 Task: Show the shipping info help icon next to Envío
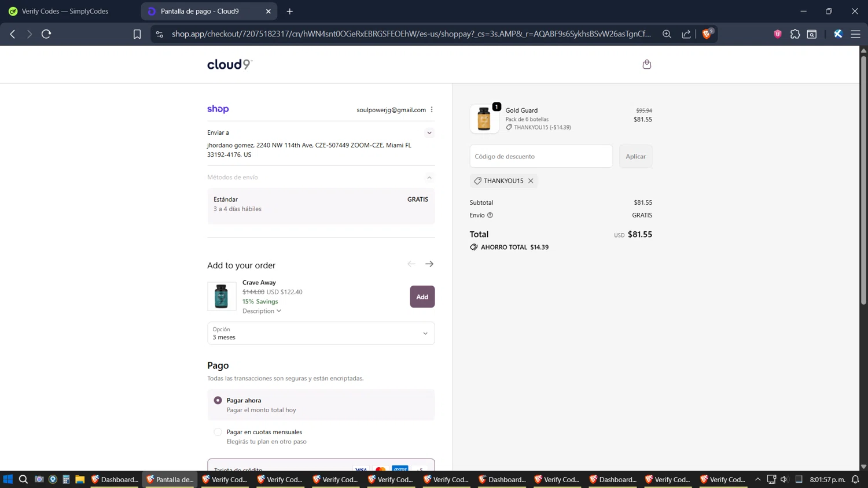(490, 215)
